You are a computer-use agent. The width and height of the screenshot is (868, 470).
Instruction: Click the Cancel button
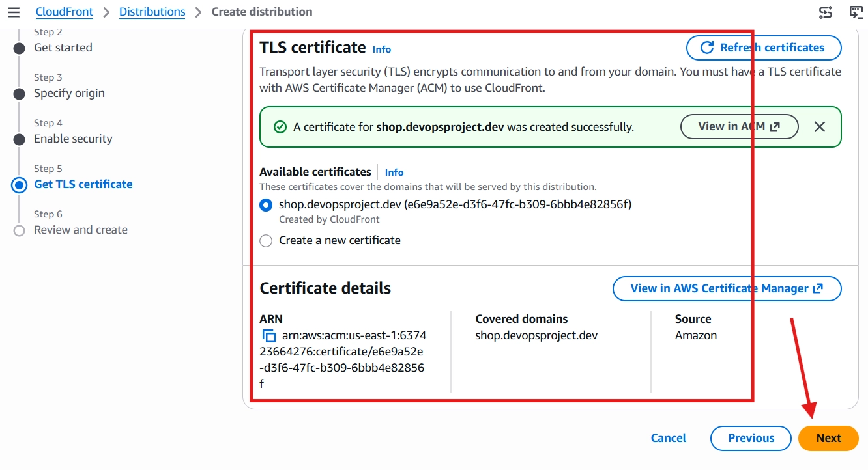pos(669,438)
